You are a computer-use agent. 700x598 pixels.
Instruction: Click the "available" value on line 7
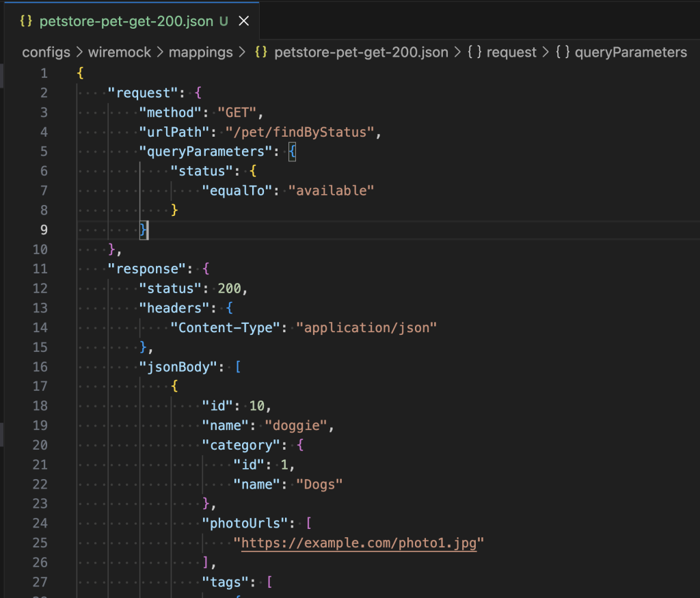click(x=331, y=191)
